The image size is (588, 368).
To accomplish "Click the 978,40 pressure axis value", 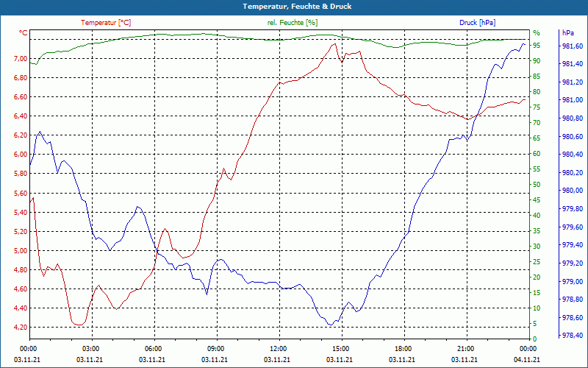I will click(573, 336).
